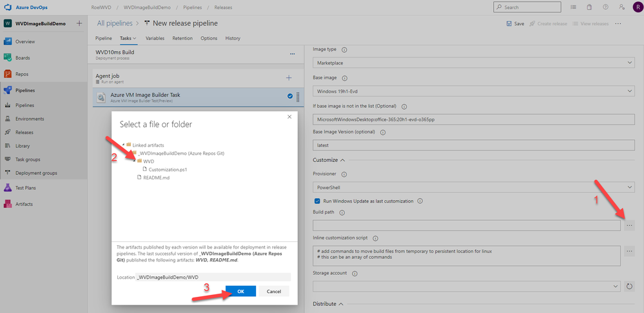Click the Provisioner info icon
644x313 pixels.
click(x=344, y=174)
